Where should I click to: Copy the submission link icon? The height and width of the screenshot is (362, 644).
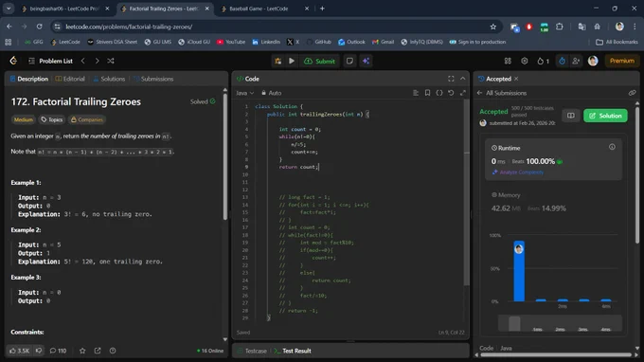point(632,93)
